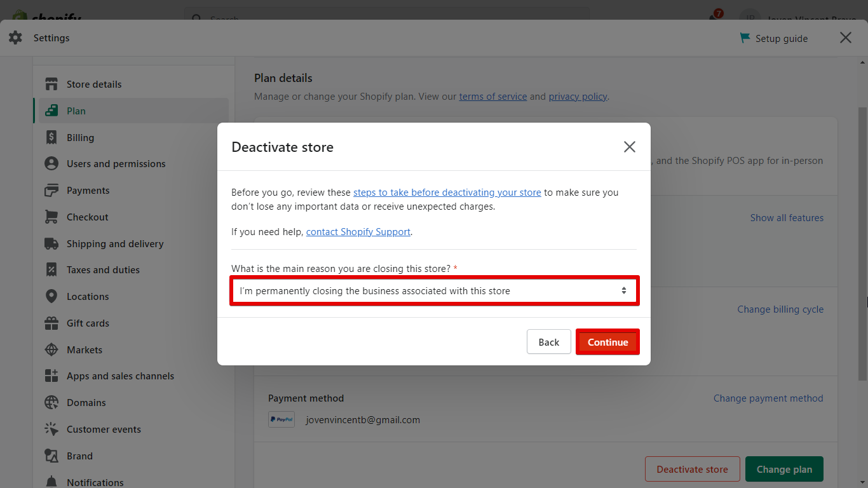
Task: Click the Users and permissions person icon
Action: tap(51, 164)
